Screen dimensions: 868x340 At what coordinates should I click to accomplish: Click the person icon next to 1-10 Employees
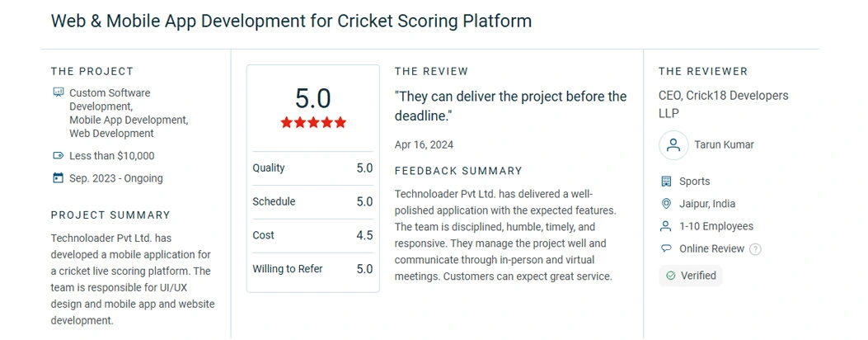[667, 226]
